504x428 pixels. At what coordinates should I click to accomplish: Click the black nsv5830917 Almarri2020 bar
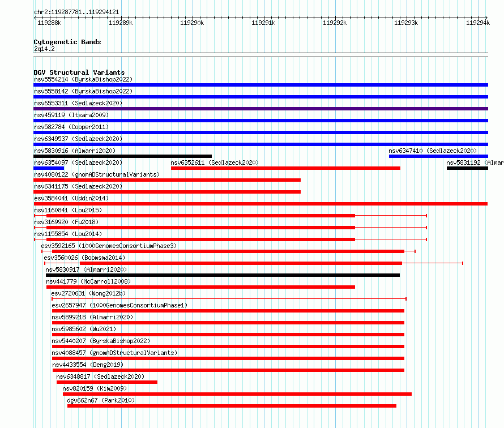(223, 275)
